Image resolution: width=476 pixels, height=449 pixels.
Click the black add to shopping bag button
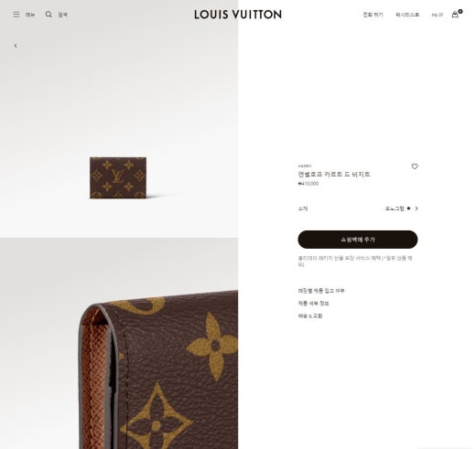(358, 240)
